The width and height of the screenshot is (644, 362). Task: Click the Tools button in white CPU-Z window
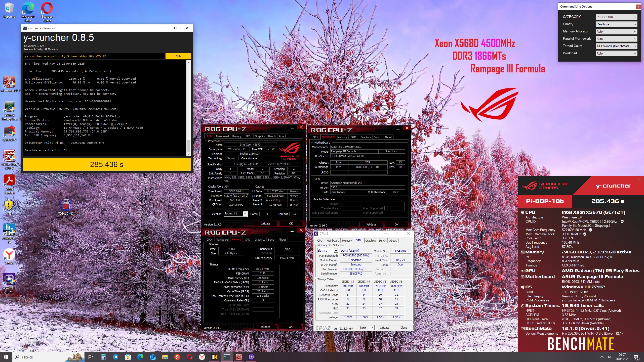pyautogui.click(x=363, y=328)
